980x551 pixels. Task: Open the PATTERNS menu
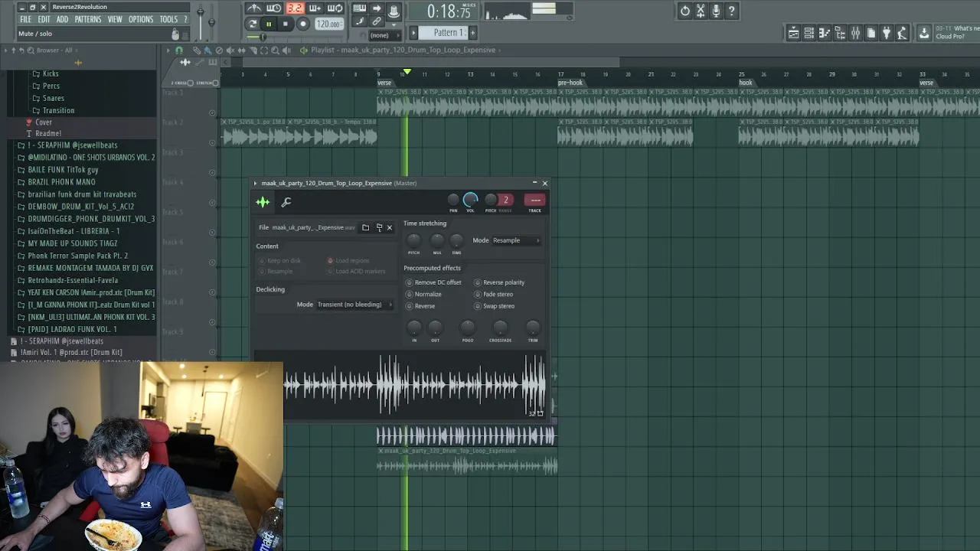88,19
